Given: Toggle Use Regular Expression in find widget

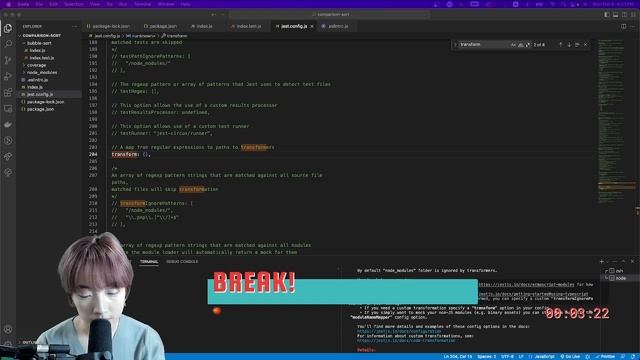Looking at the screenshot, I should click(x=528, y=44).
